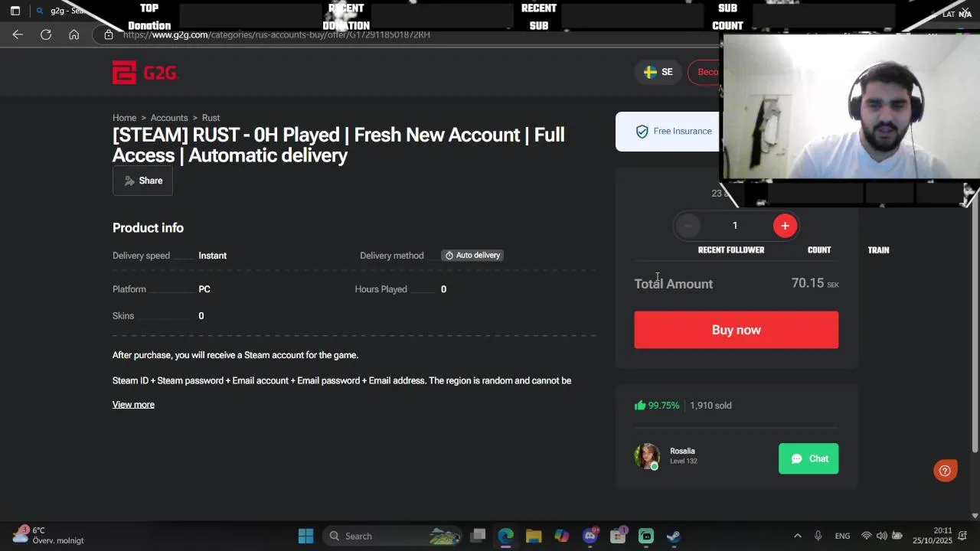Click the microphone tray icon
980x551 pixels.
818,536
